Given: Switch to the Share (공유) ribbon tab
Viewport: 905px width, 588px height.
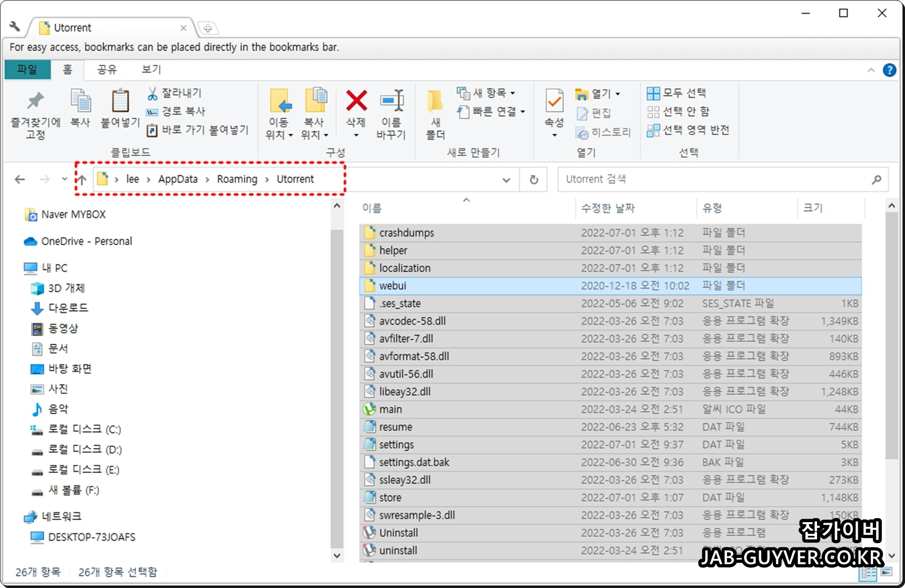Looking at the screenshot, I should click(x=107, y=69).
